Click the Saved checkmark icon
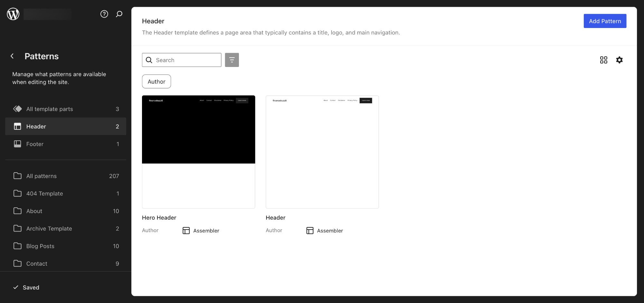 [15, 287]
